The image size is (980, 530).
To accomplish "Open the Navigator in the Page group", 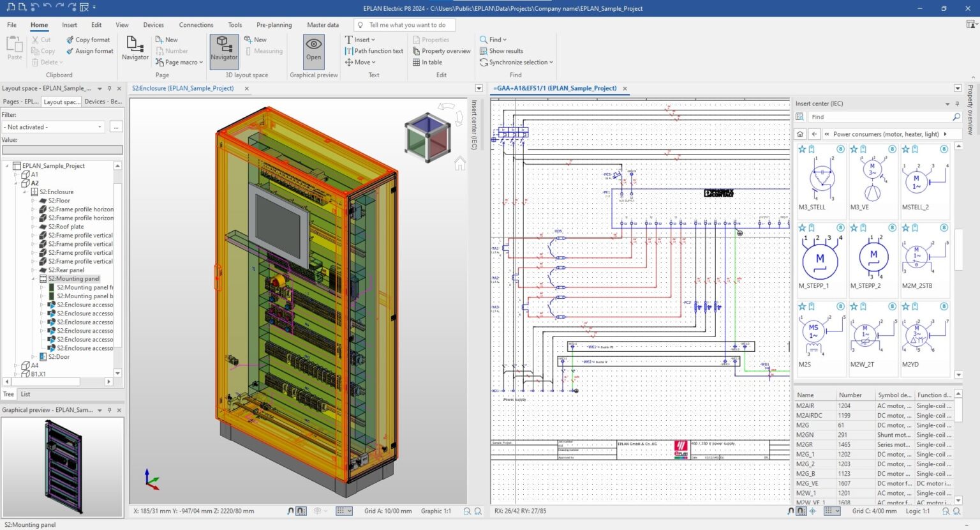I will 135,49.
